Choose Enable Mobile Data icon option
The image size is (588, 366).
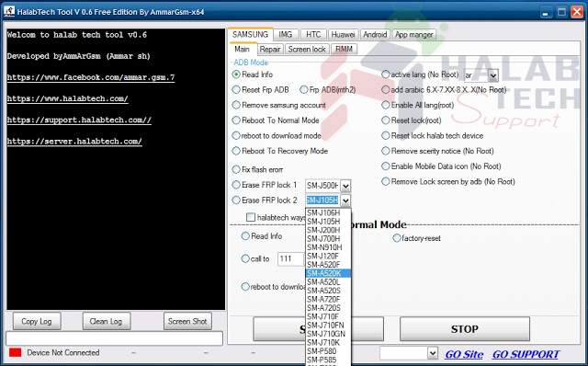(386, 166)
